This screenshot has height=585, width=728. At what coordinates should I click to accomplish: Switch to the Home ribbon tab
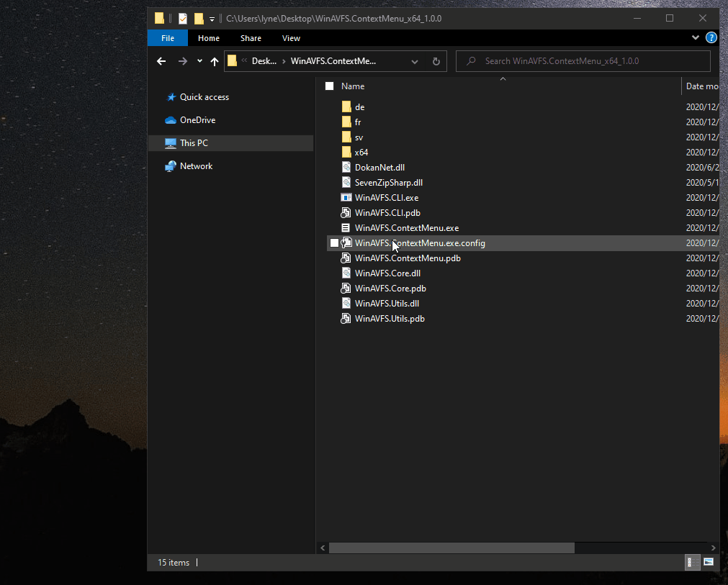pos(209,38)
